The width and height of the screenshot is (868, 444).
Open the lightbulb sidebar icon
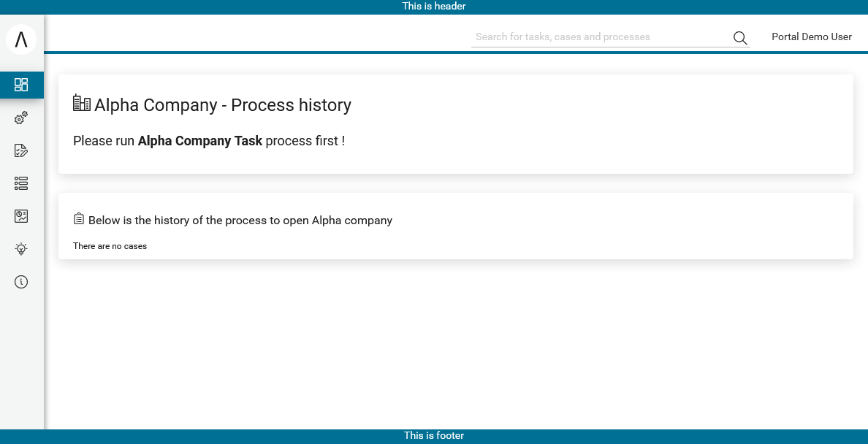(21, 249)
